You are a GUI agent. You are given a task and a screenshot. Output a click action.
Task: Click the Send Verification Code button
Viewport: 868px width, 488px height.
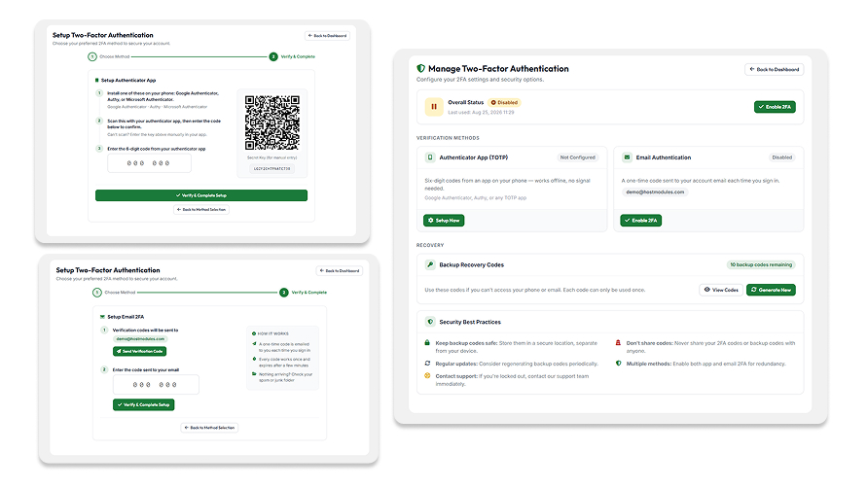(139, 351)
